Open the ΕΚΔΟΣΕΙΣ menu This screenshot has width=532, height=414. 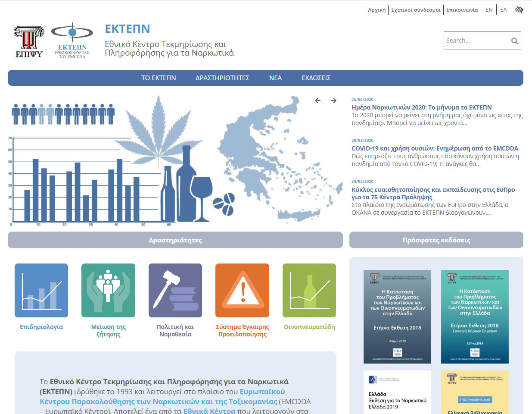coord(316,78)
